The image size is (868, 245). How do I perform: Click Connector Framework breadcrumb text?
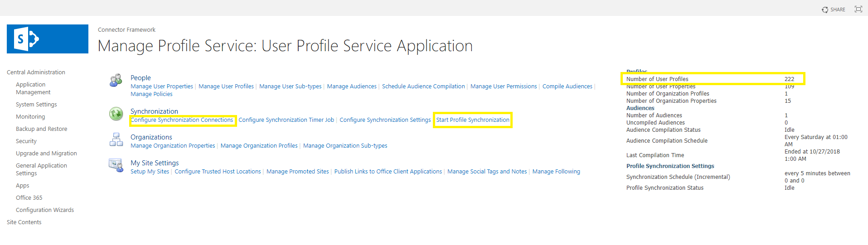pyautogui.click(x=126, y=30)
